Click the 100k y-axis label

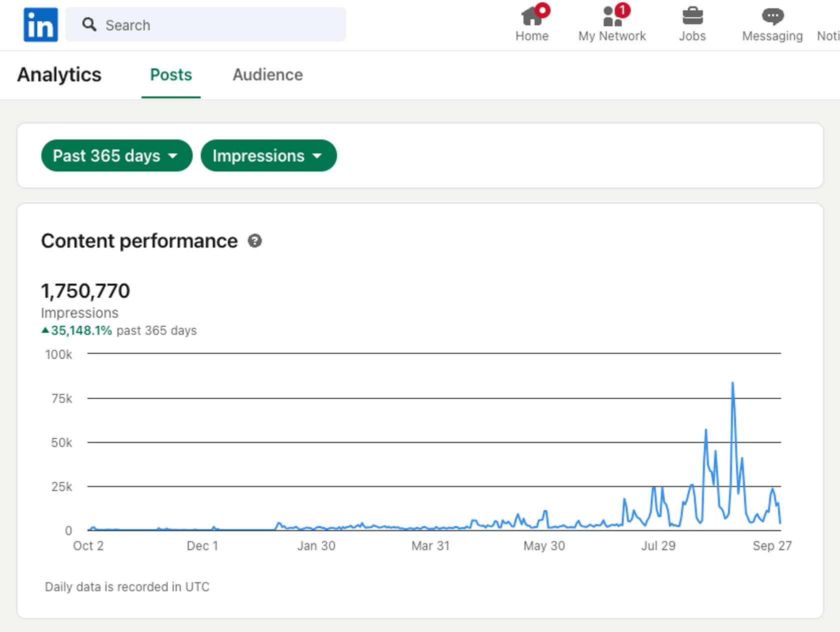(x=58, y=354)
